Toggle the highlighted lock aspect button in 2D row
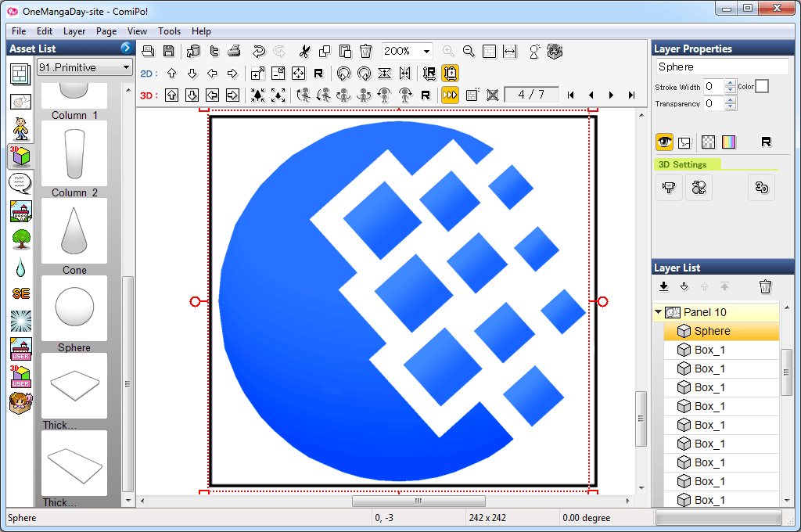Image resolution: width=801 pixels, height=532 pixels. (450, 73)
